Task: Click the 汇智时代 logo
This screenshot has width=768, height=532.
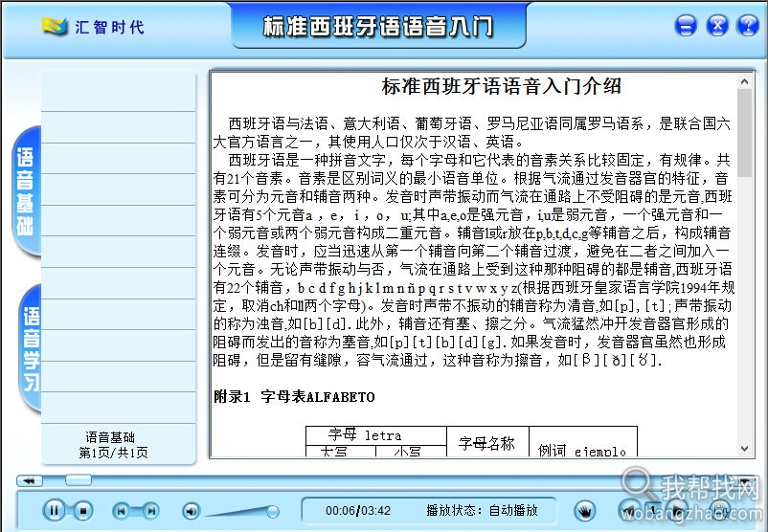Action: 93,27
